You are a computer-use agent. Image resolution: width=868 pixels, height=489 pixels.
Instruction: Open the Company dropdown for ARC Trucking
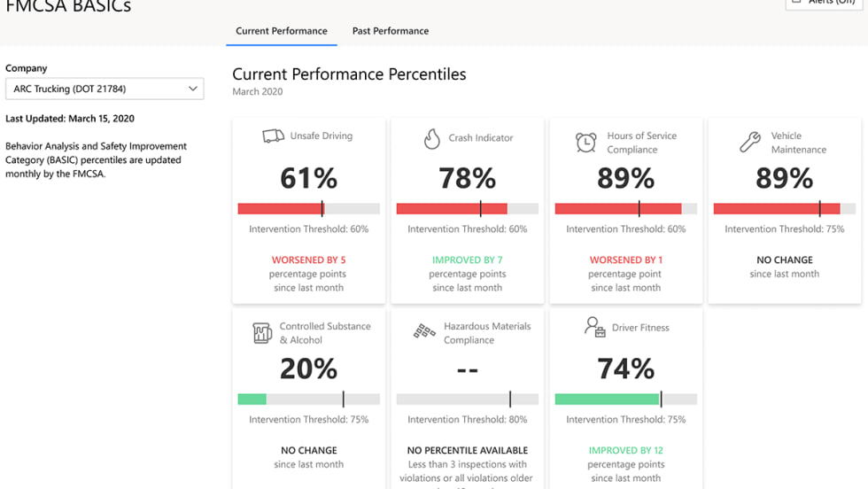click(x=105, y=89)
